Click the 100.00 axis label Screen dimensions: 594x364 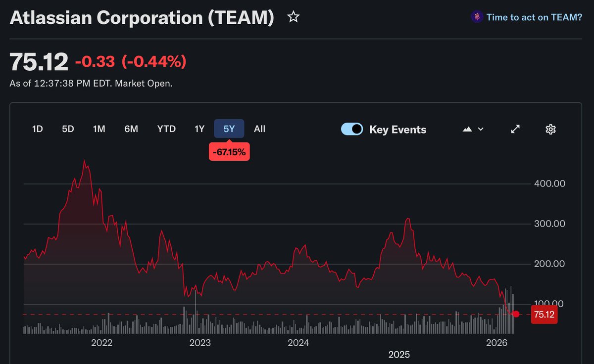coord(549,304)
